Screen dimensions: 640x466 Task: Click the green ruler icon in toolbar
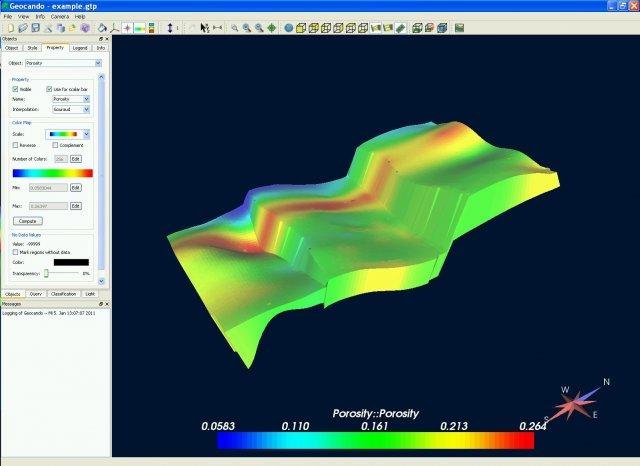click(x=400, y=28)
